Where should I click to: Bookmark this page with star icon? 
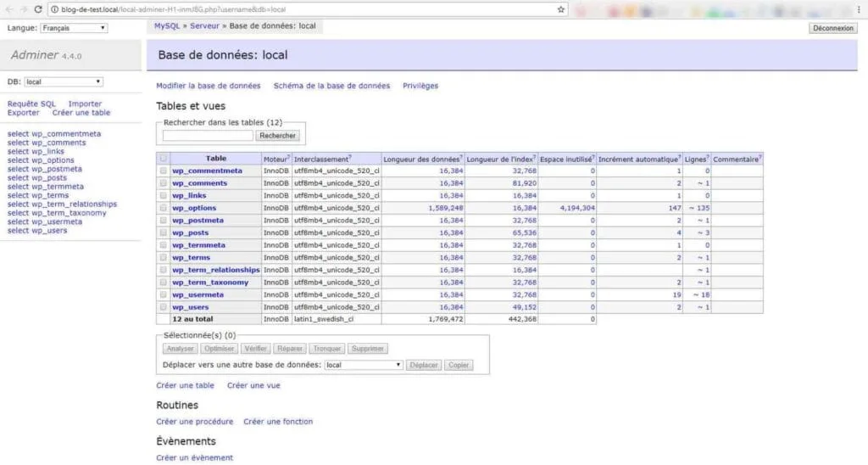click(561, 9)
